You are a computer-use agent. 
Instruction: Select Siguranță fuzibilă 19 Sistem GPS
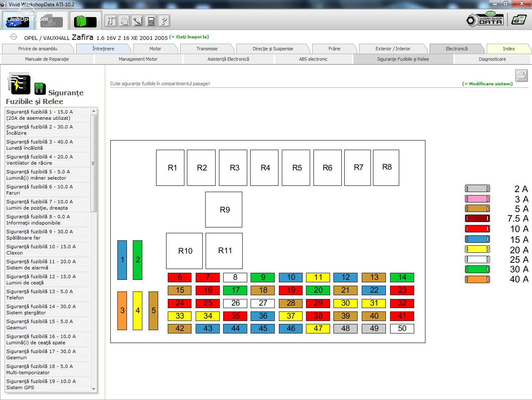pyautogui.click(x=47, y=384)
